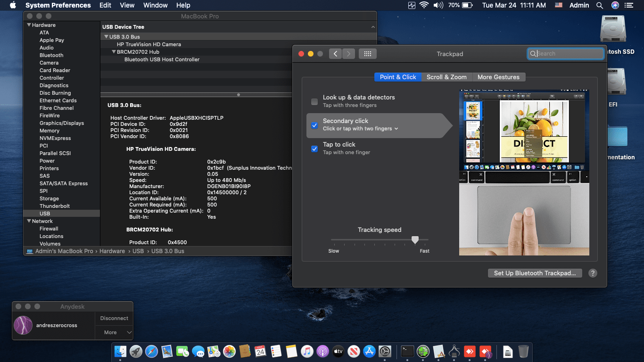Open the 'Click or tap with two fingers' dropdown
The height and width of the screenshot is (362, 644).
pyautogui.click(x=360, y=129)
